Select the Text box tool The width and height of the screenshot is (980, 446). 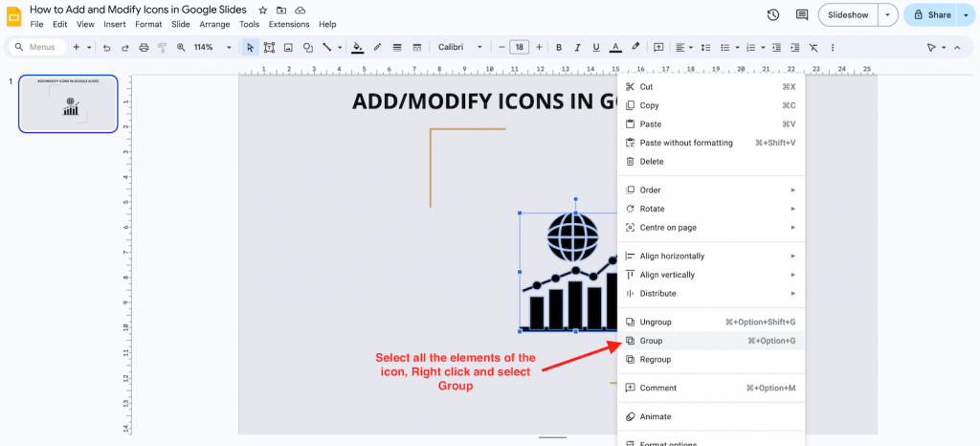click(x=269, y=47)
